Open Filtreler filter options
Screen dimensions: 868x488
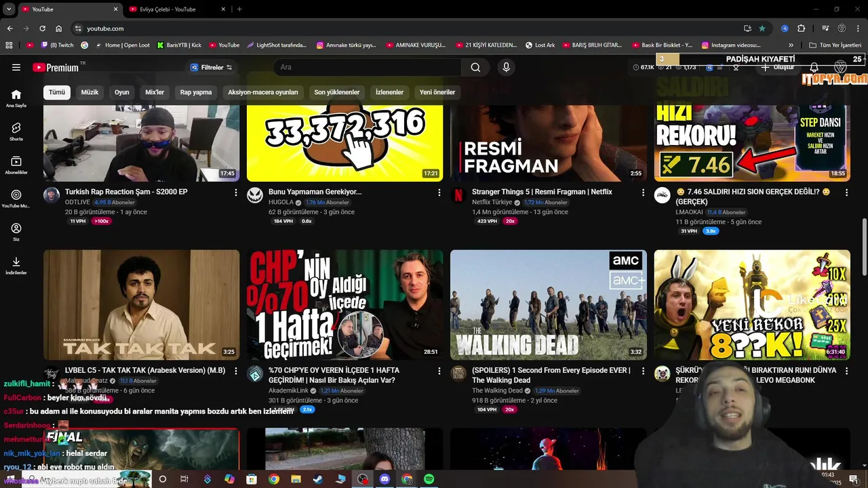pyautogui.click(x=211, y=67)
